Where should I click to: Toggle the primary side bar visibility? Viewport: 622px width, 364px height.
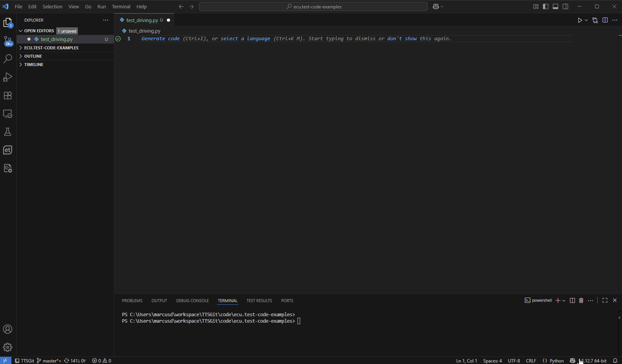point(546,6)
